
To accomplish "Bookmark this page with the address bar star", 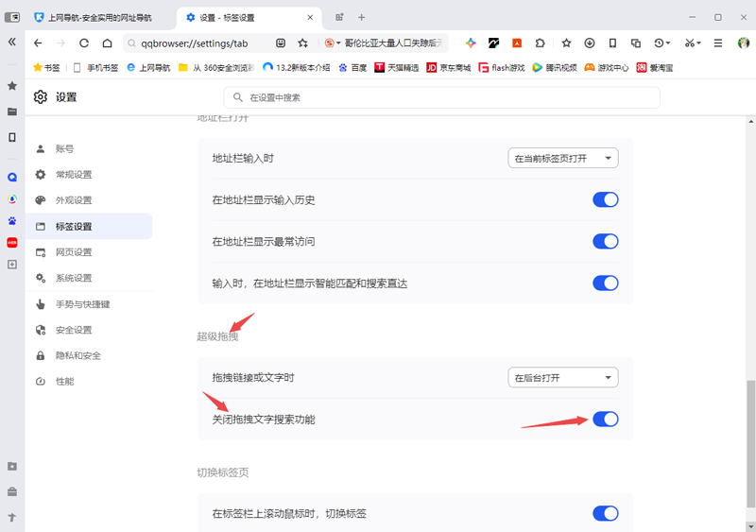I will (302, 43).
